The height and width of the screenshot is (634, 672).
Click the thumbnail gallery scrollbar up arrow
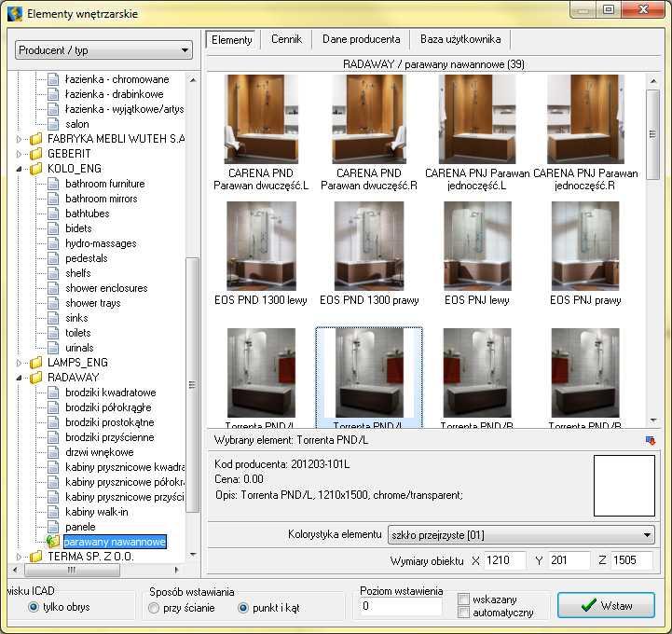(652, 80)
